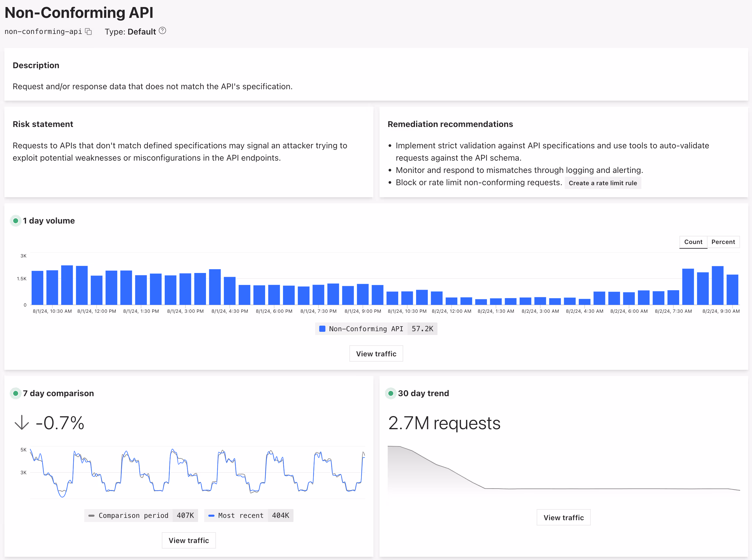Switch chart to Percent view
Viewport: 752px width, 560px height.
click(x=723, y=242)
